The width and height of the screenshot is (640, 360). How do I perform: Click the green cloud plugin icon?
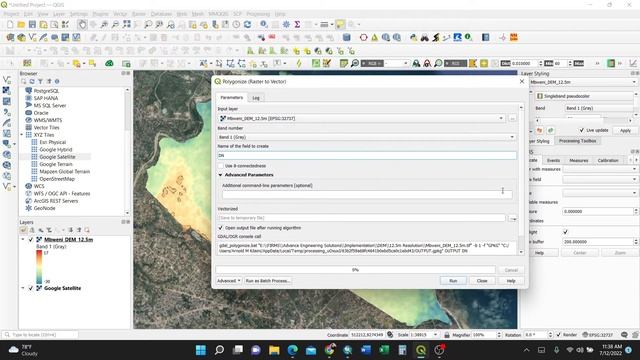(x=109, y=63)
